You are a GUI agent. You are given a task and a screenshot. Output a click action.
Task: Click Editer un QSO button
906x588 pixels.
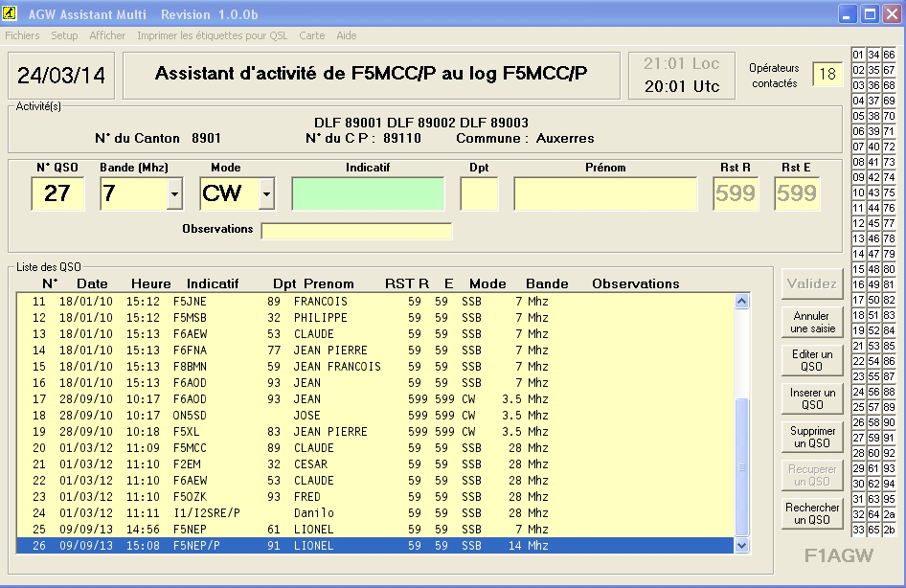[x=812, y=360]
